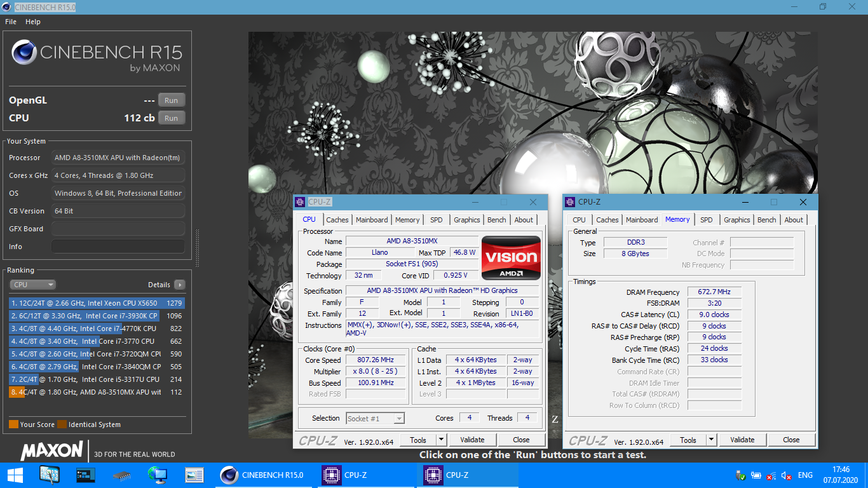Open the globe and monitor taskbar icon
868x488 pixels.
(157, 475)
